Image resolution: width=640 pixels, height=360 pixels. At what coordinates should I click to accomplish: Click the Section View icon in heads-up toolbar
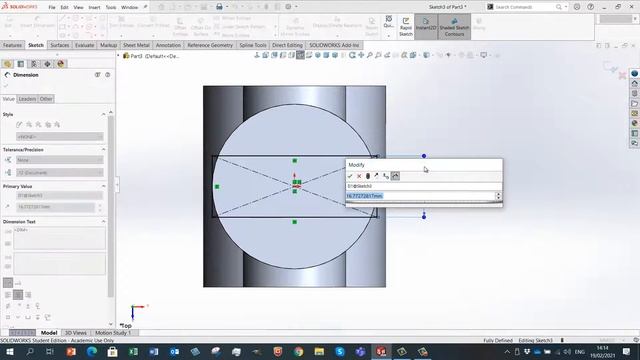tap(396, 55)
